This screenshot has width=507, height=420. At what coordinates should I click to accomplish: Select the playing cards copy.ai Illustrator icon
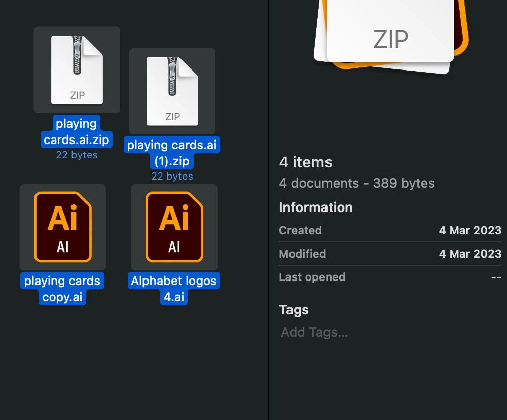click(63, 227)
